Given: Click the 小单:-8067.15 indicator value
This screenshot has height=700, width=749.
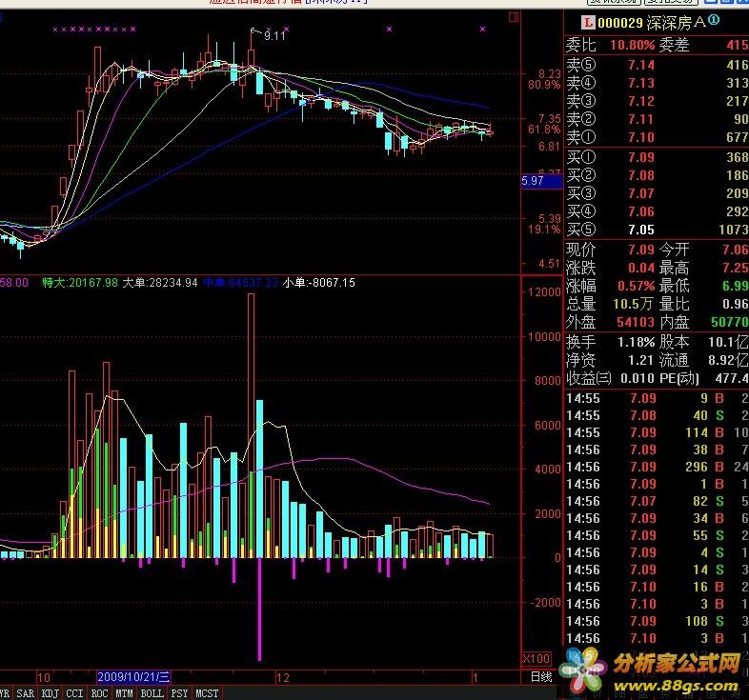Looking at the screenshot, I should pos(319,283).
